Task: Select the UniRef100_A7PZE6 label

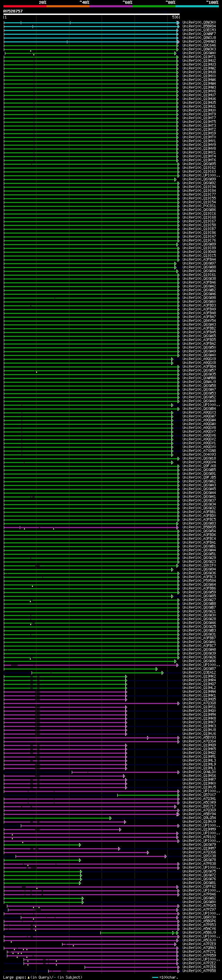Action: pos(199,967)
